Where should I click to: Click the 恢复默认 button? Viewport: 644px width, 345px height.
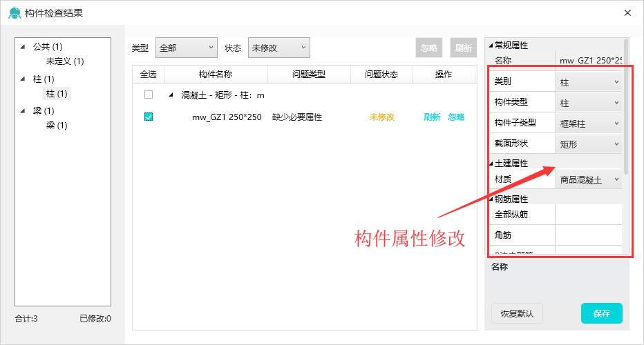tap(517, 313)
